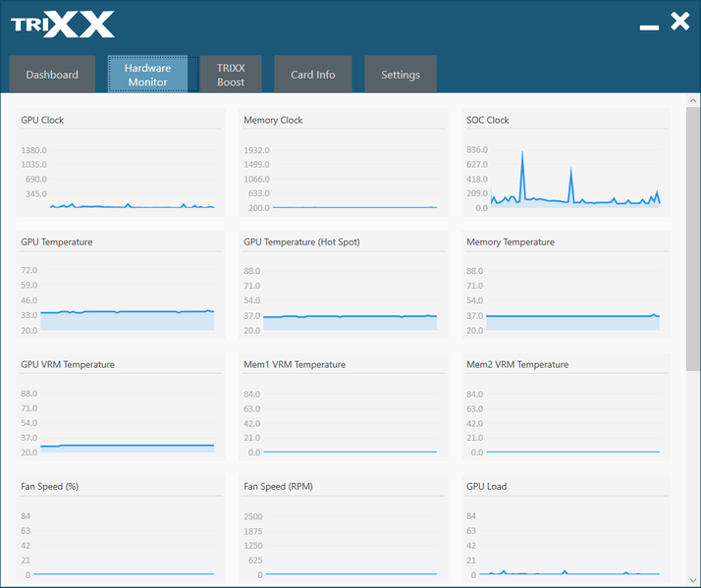The height and width of the screenshot is (588, 701).
Task: Click the tallest SOC Clock spike
Action: 522,154
